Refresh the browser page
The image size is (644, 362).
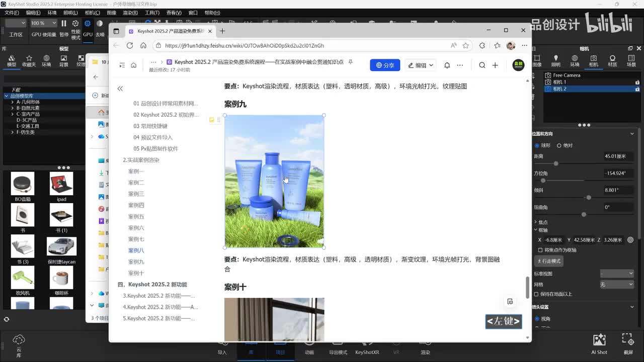coord(129,45)
